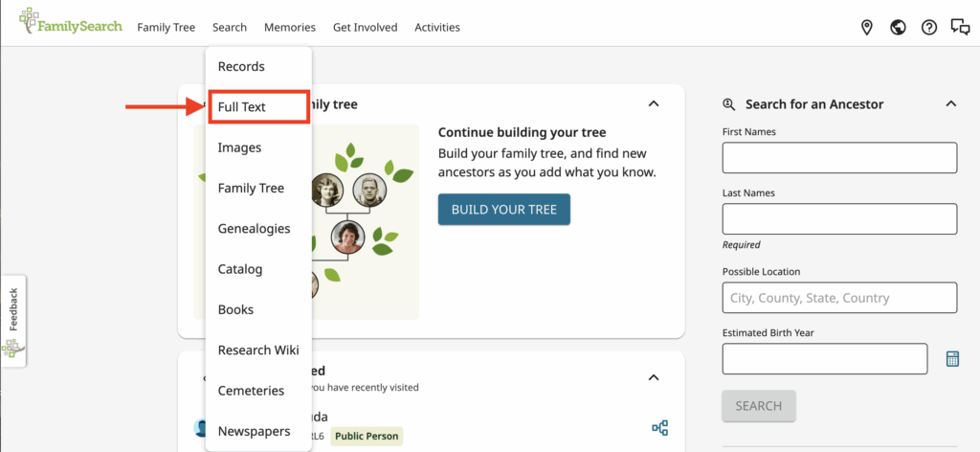This screenshot has width=980, height=452.
Task: Click the Last Names input field
Action: [x=839, y=218]
